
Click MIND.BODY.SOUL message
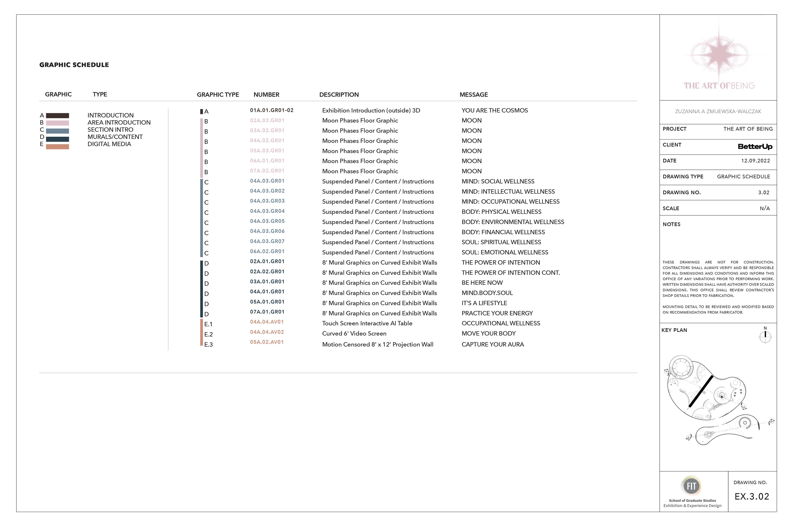coord(487,293)
